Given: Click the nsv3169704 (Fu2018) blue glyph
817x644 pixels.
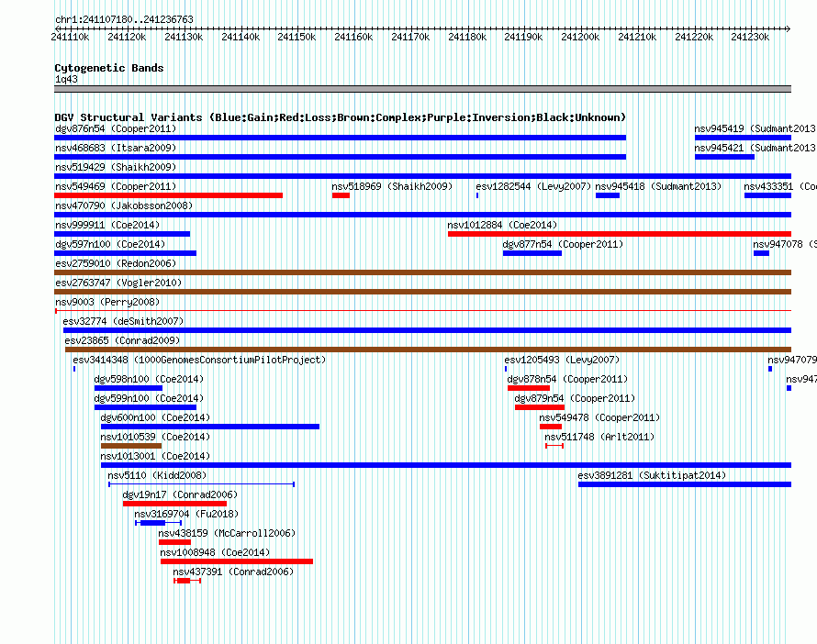Looking at the screenshot, I should tap(159, 523).
